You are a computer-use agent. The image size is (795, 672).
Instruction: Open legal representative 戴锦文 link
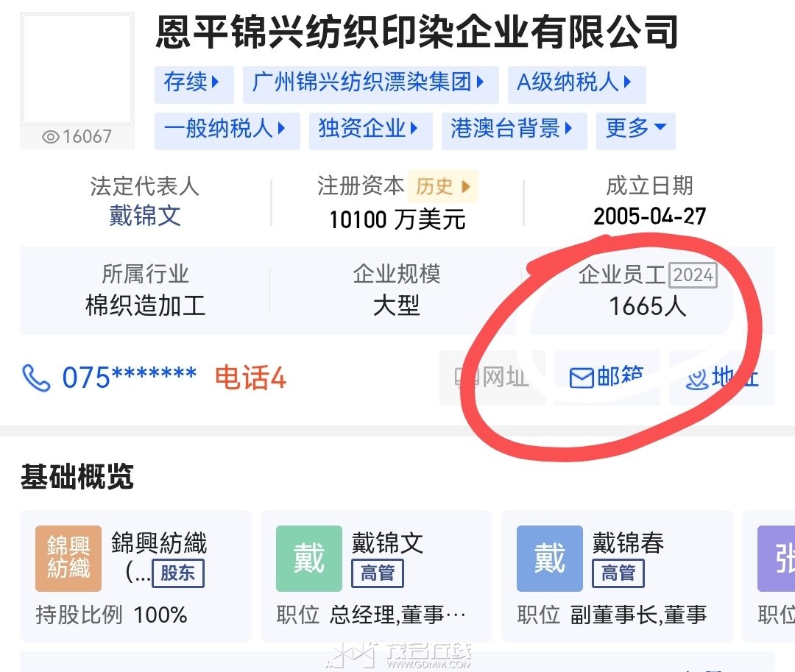(145, 216)
